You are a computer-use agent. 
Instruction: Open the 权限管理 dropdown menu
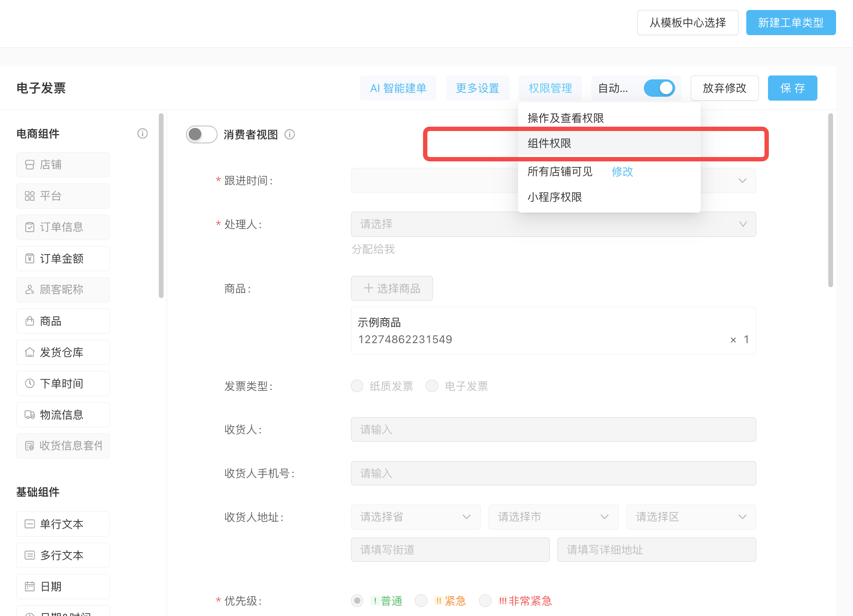click(x=550, y=88)
